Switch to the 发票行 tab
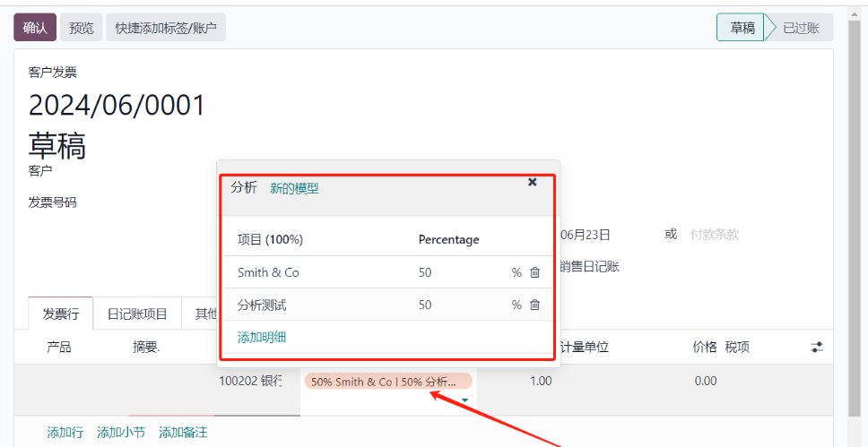868x447 pixels. click(x=62, y=314)
